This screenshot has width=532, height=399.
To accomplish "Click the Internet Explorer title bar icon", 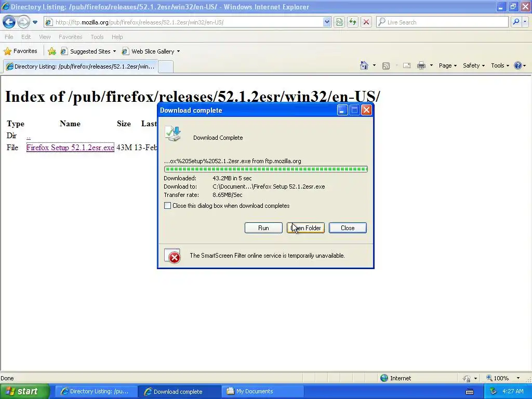I will [5, 6].
